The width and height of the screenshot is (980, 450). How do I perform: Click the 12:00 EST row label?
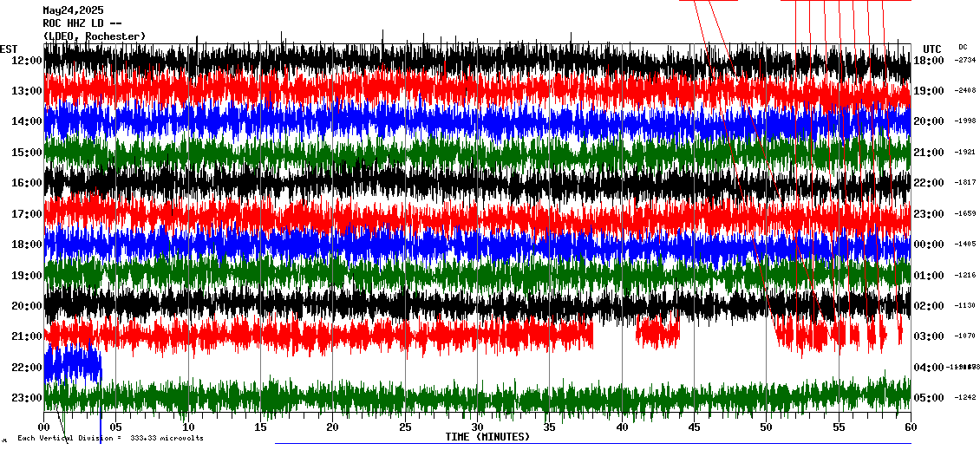point(27,61)
